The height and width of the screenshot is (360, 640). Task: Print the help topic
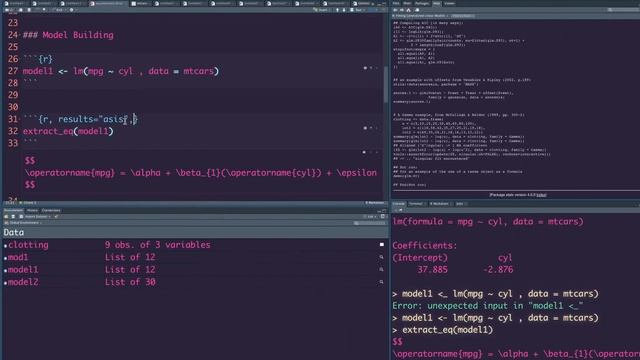[417, 10]
